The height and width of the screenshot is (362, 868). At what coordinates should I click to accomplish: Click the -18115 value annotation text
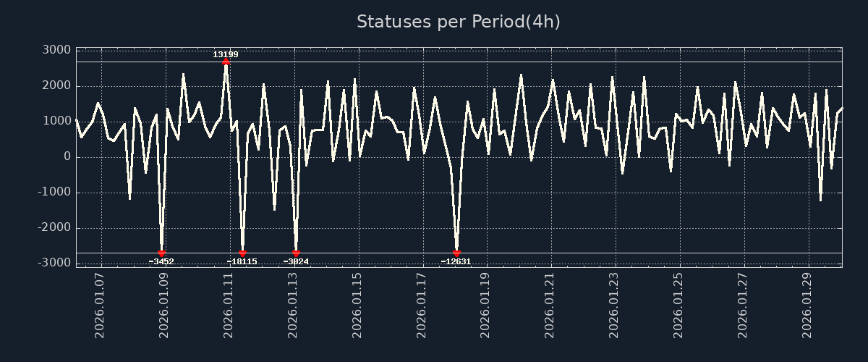coord(242,261)
